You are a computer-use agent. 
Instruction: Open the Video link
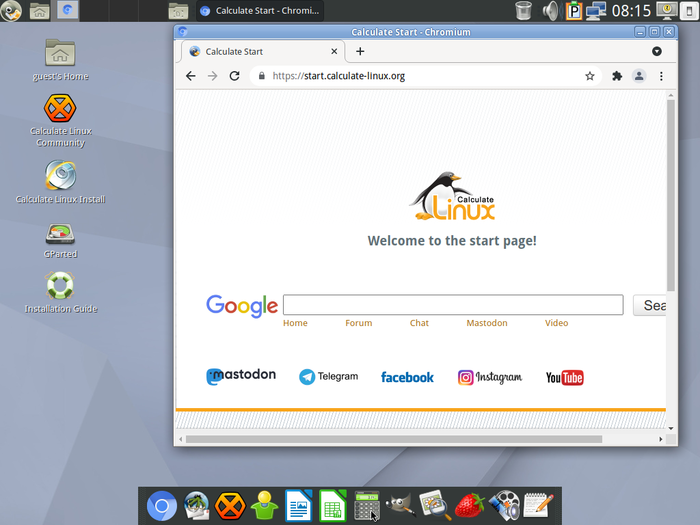click(x=556, y=323)
